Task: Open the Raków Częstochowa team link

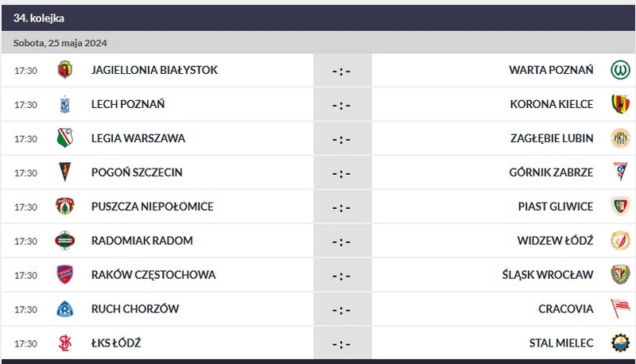Action: pos(153,275)
